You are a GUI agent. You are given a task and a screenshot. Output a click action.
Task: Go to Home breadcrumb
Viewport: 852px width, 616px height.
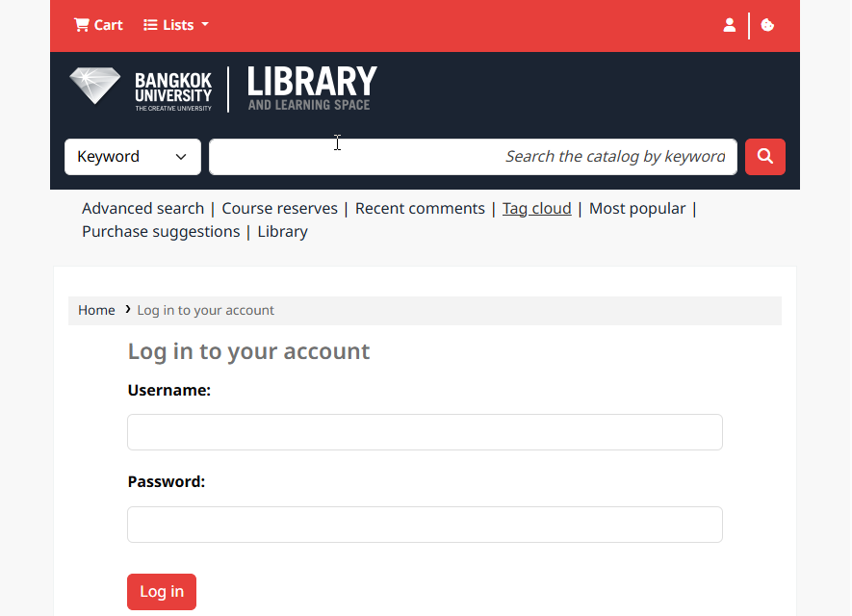click(x=96, y=310)
